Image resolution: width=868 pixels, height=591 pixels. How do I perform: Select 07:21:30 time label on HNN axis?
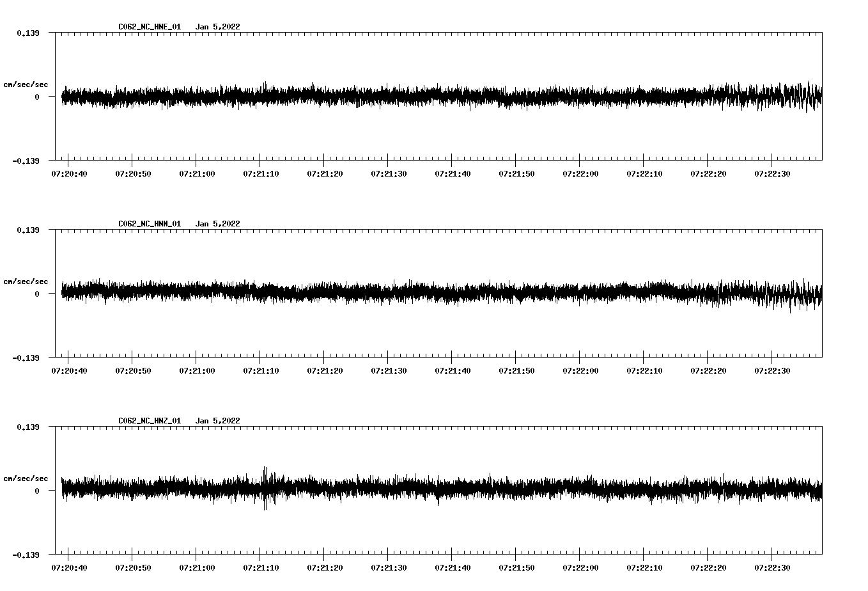389,370
